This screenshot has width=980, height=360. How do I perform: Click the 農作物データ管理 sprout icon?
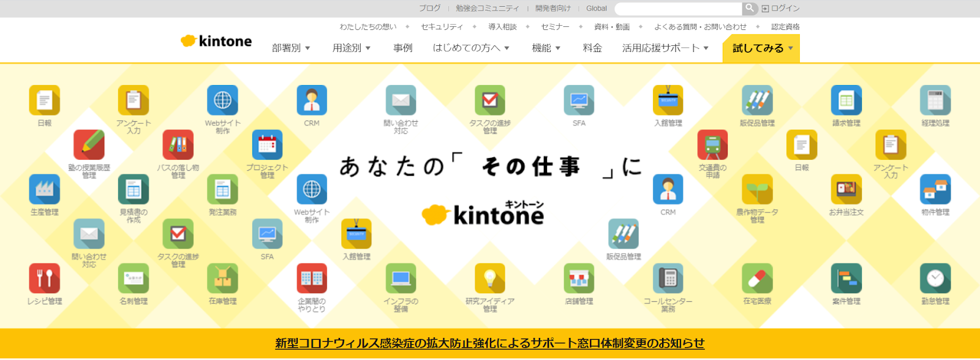click(x=757, y=190)
